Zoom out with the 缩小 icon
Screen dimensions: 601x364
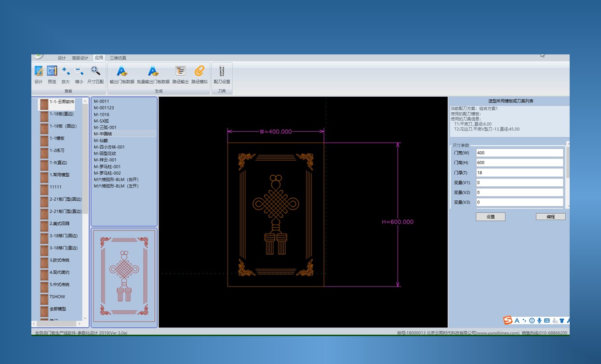[x=79, y=71]
